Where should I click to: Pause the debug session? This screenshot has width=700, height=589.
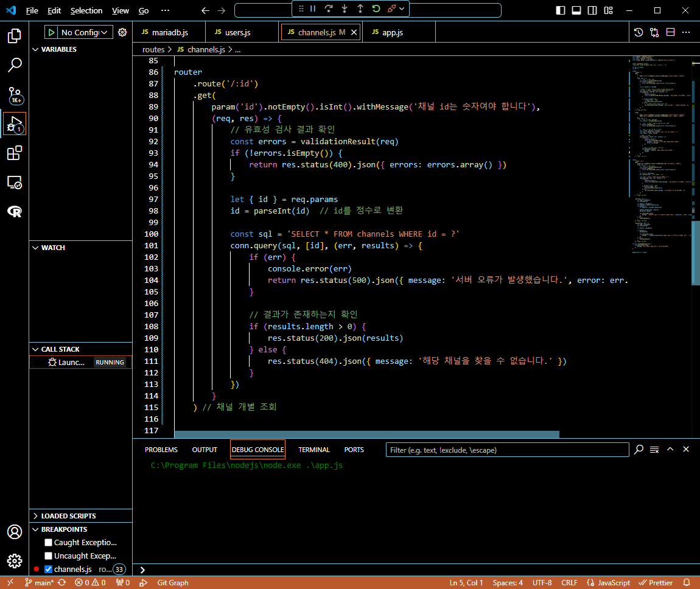pyautogui.click(x=313, y=9)
